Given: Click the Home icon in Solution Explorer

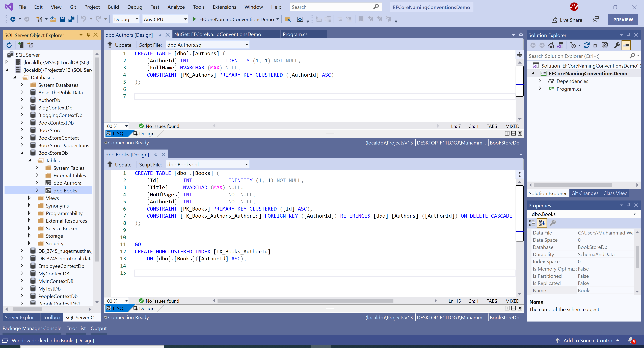Looking at the screenshot, I should click(551, 45).
